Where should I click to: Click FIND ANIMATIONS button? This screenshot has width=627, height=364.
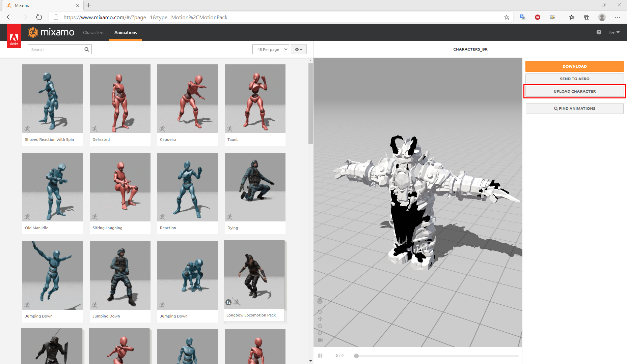[574, 109]
